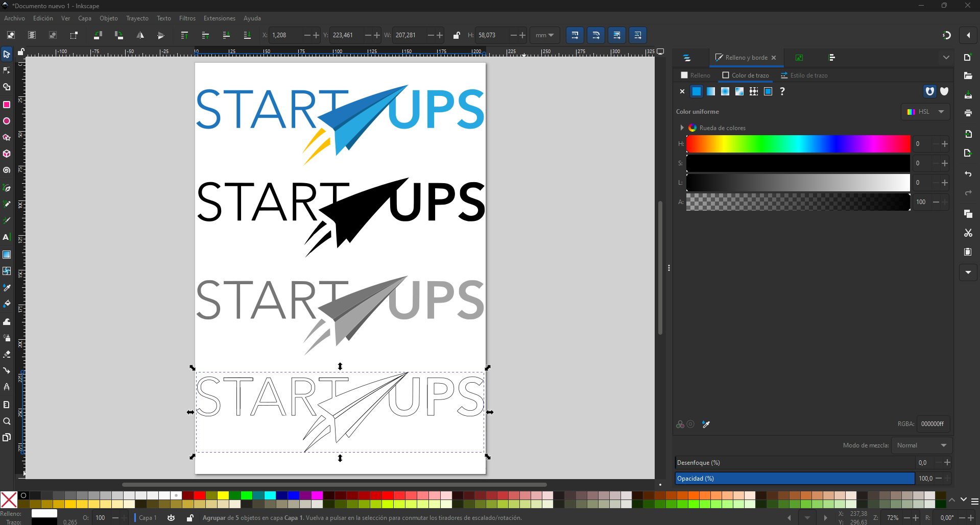
Task: Expand the Rueda de colores section
Action: pos(682,128)
